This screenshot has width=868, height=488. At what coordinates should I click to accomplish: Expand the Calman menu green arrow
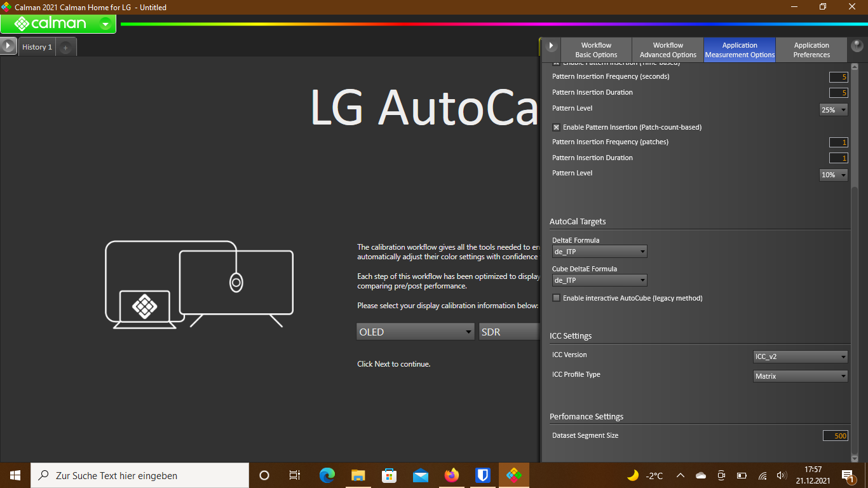[105, 24]
